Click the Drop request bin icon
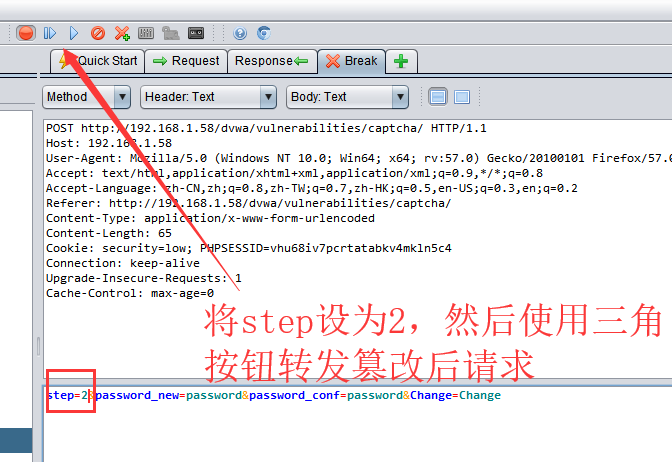This screenshot has width=672, height=462. coord(98,33)
